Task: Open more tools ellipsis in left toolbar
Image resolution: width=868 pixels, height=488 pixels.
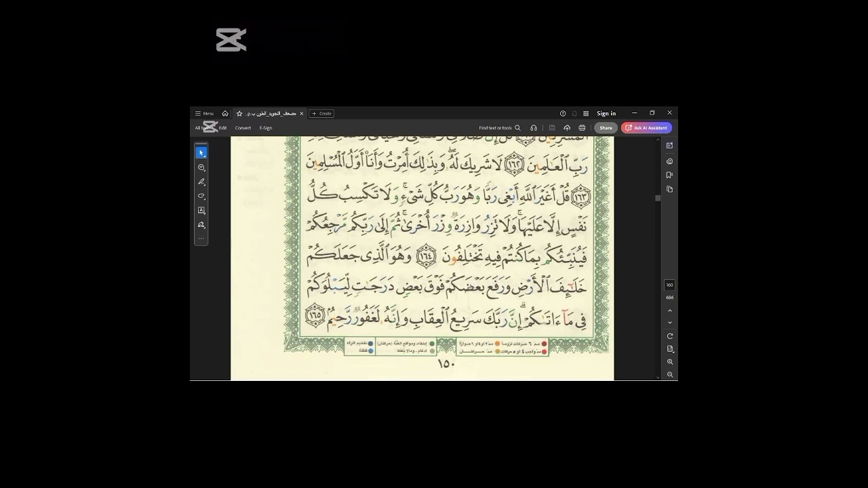Action: click(x=201, y=238)
